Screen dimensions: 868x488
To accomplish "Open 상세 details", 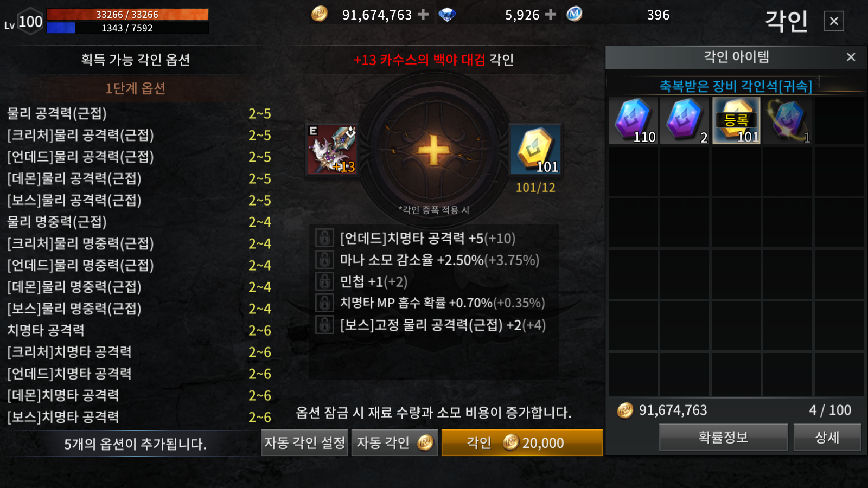I will pyautogui.click(x=827, y=437).
